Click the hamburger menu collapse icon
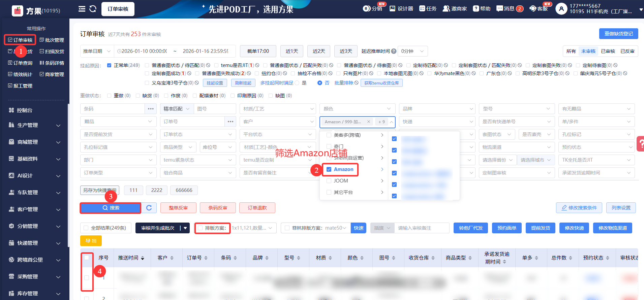Viewport: 644px width, 300px height. (82, 9)
